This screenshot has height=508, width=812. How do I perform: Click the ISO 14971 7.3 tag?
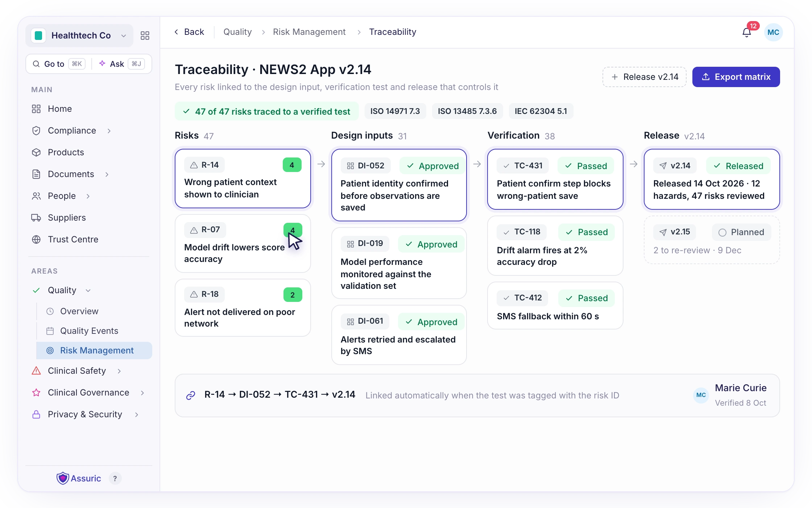(x=395, y=111)
